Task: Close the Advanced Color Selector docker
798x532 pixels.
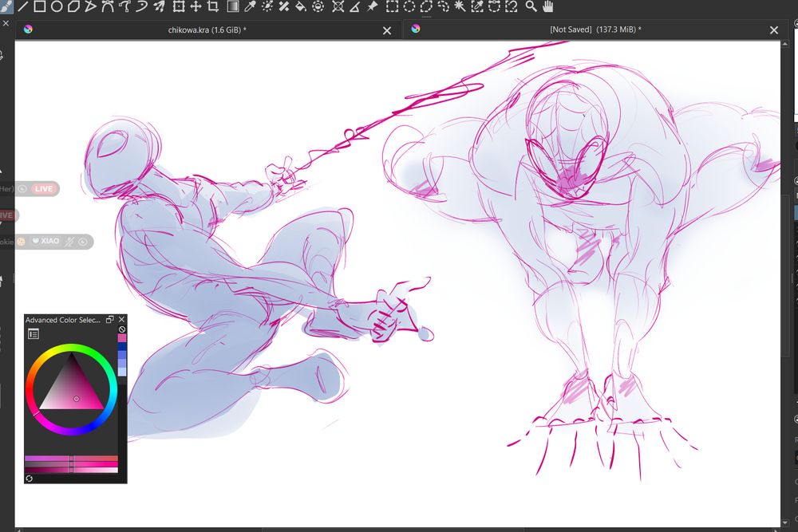Action: [x=121, y=319]
